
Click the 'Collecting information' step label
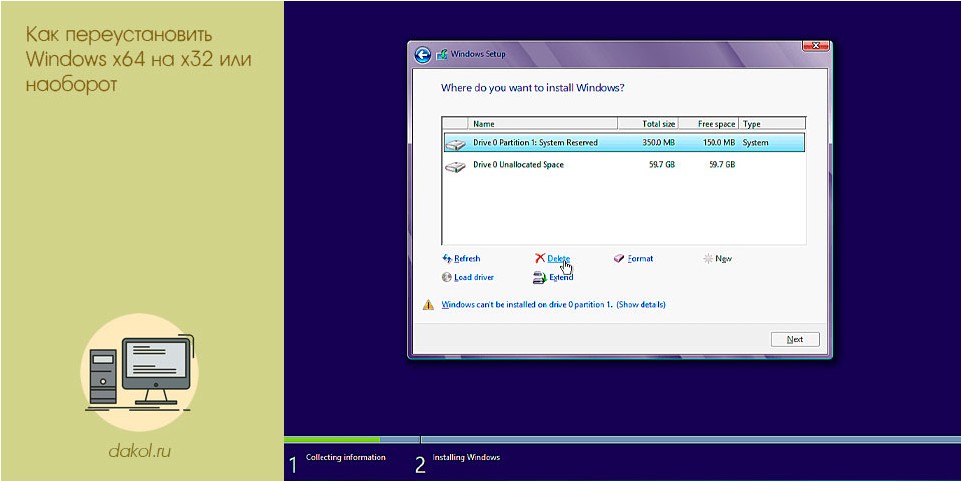[x=345, y=457]
